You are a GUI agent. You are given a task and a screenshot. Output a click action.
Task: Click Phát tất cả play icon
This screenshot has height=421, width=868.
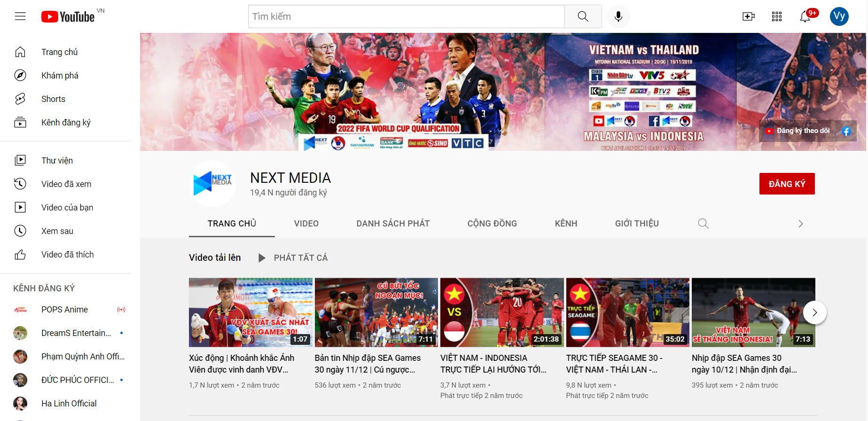(x=262, y=258)
